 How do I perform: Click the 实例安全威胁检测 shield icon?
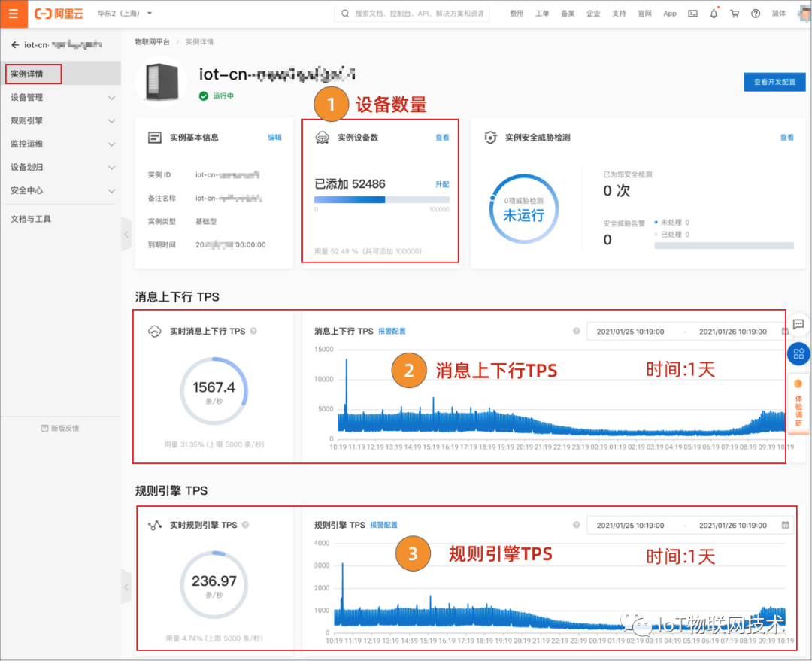pyautogui.click(x=490, y=138)
